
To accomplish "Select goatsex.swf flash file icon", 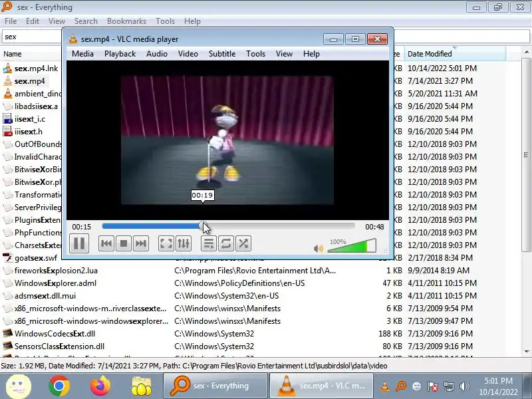I will click(7, 258).
